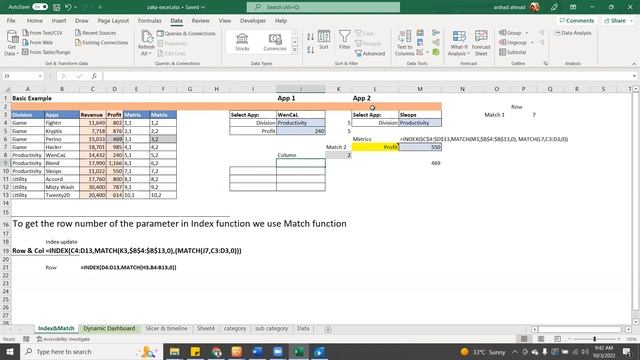Click From Text/CSV
The image size is (640, 360).
pos(42,33)
